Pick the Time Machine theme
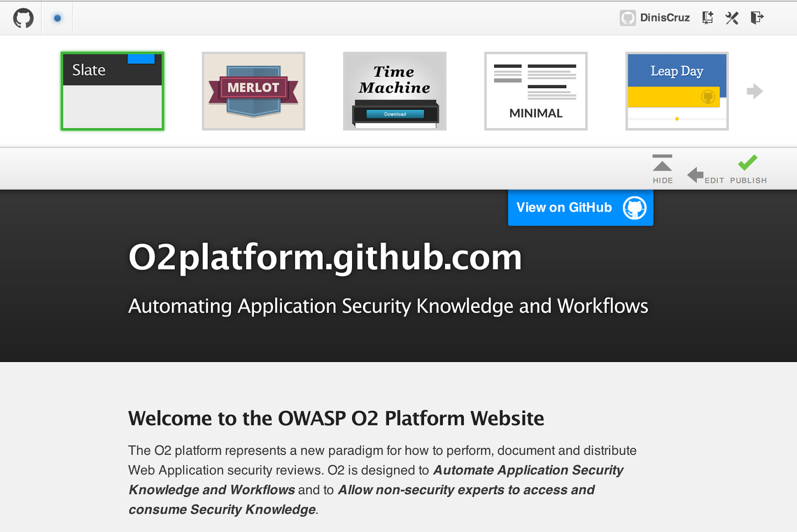Viewport: 797px width, 532px height. coord(395,91)
